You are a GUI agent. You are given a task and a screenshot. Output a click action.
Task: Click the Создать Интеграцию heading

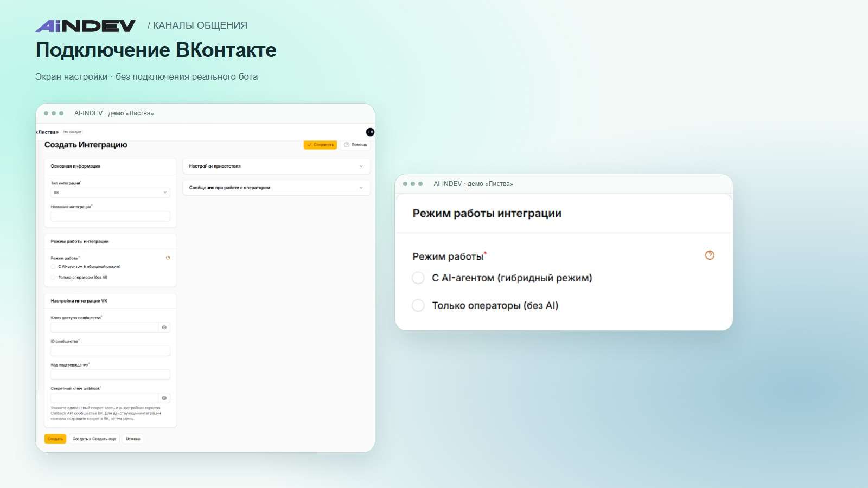coord(86,145)
